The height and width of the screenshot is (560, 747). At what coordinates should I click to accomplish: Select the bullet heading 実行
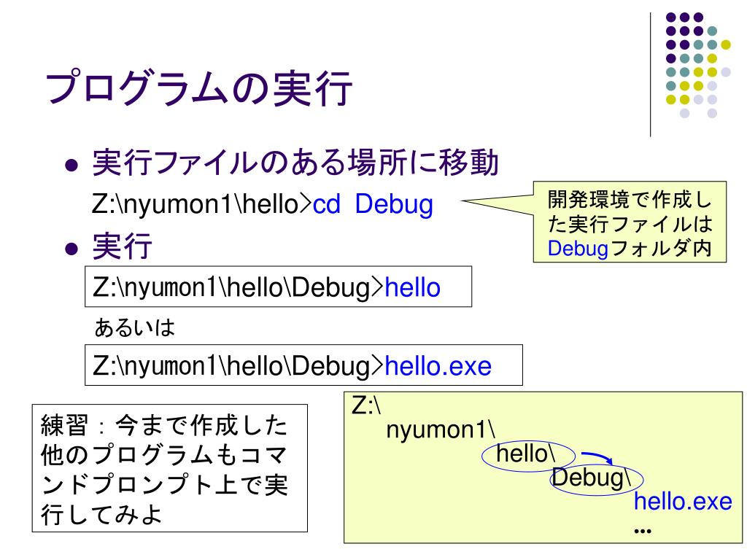(x=122, y=246)
